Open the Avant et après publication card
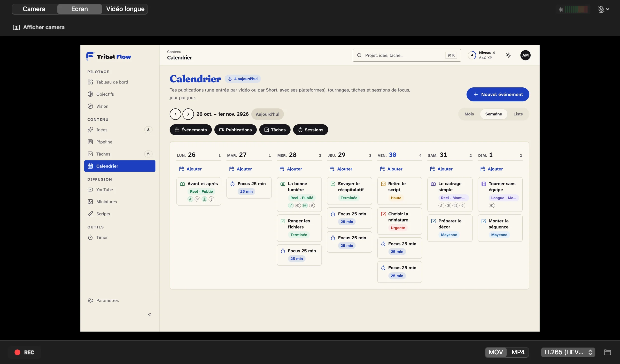Image resolution: width=620 pixels, height=364 pixels. [199, 191]
